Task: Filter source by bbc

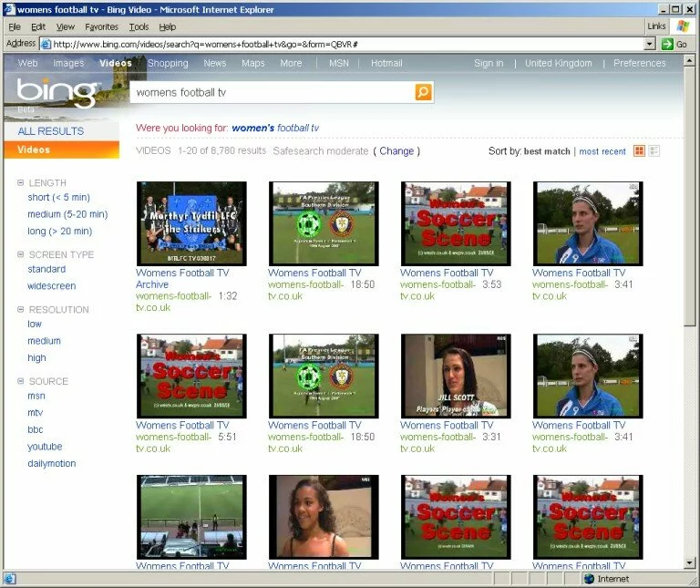Action: (36, 430)
